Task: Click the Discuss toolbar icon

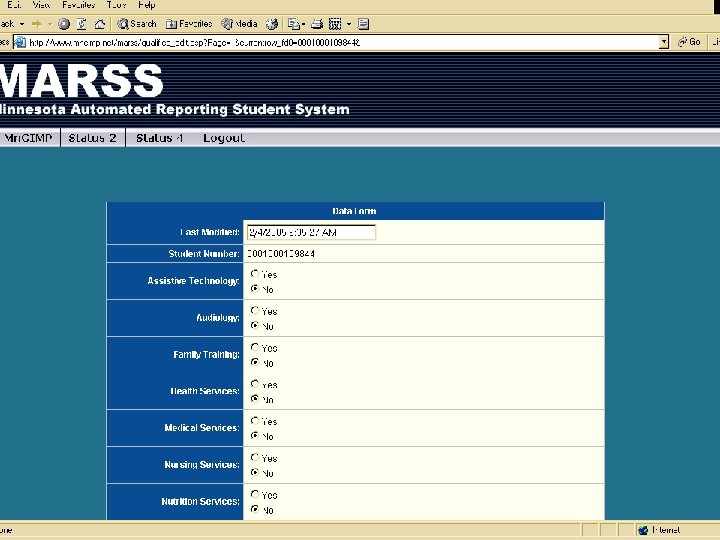Action: click(363, 24)
